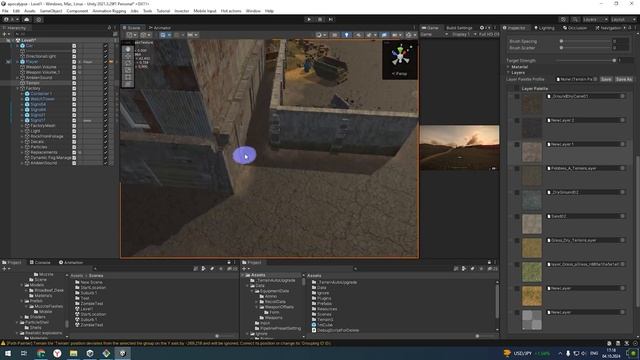Click the Brush Scatter slider handle
This screenshot has height=360, width=640.
click(x=561, y=48)
